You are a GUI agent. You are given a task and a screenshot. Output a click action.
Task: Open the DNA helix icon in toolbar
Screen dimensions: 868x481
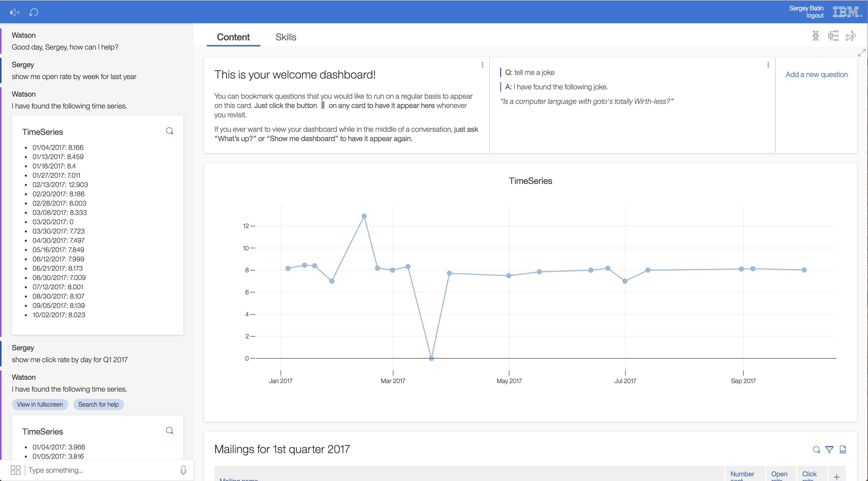(816, 36)
